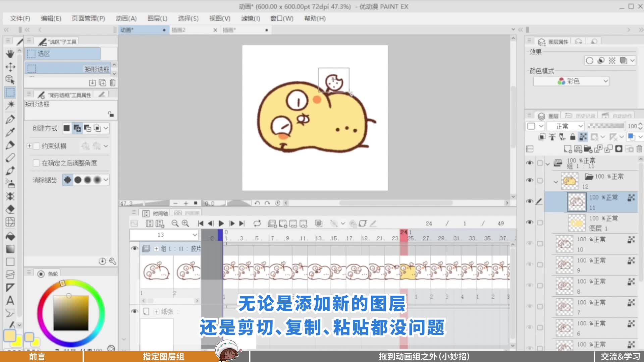Open the timeline selector dropdown showing 13
The image size is (644, 362).
click(x=164, y=235)
